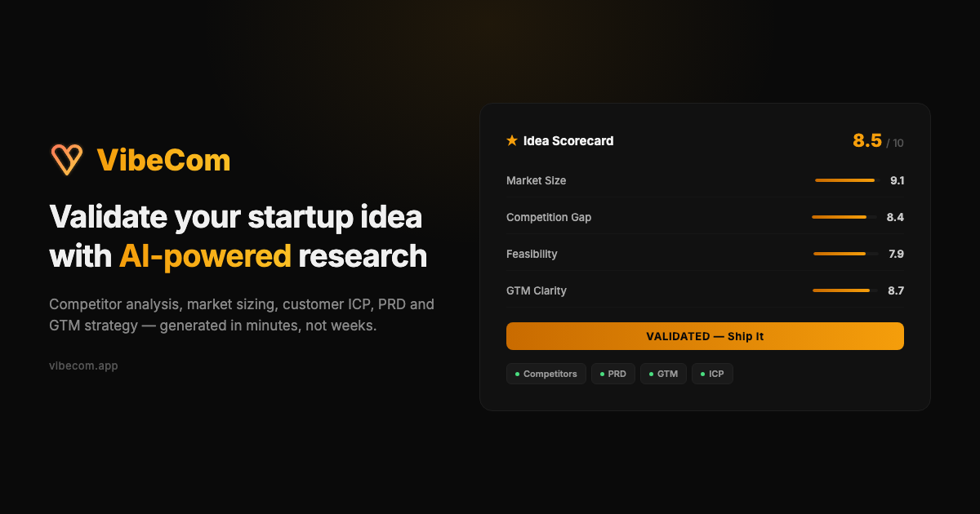Viewport: 980px width, 514px height.
Task: Toggle the GTM tag
Action: [663, 374]
